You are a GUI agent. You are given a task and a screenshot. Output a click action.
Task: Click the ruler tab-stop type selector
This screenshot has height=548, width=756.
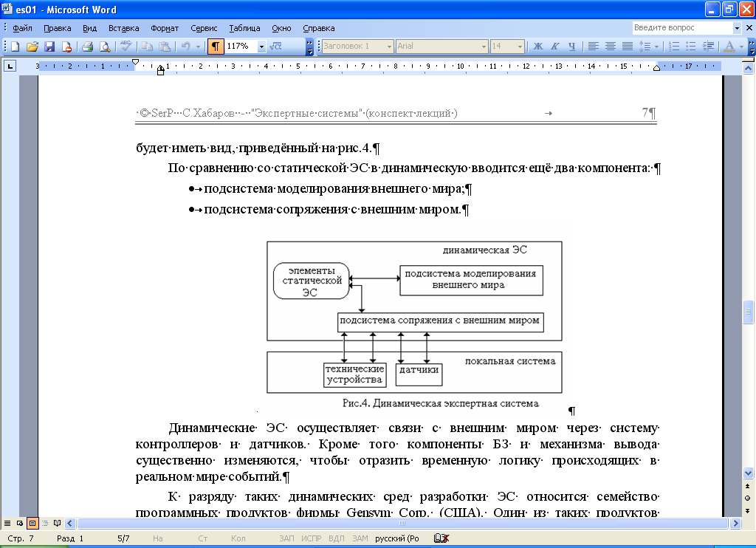point(9,66)
